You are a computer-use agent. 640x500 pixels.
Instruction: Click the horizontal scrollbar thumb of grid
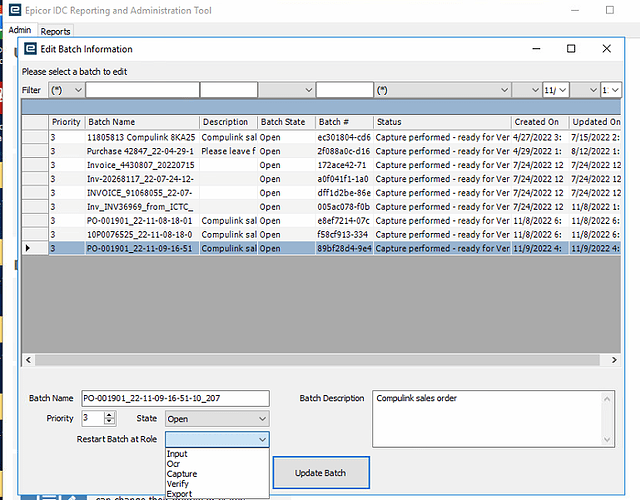[x=317, y=360]
